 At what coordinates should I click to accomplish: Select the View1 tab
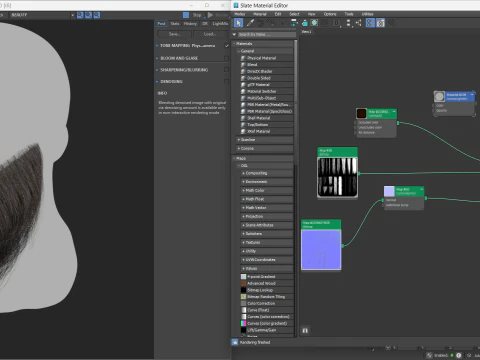pyautogui.click(x=306, y=32)
